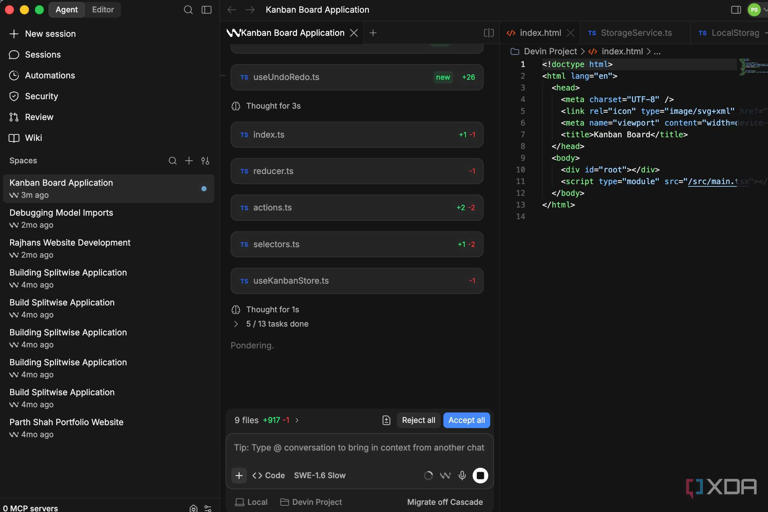
Task: Click the circular icon beside MCP servers status
Action: pyautogui.click(x=193, y=508)
